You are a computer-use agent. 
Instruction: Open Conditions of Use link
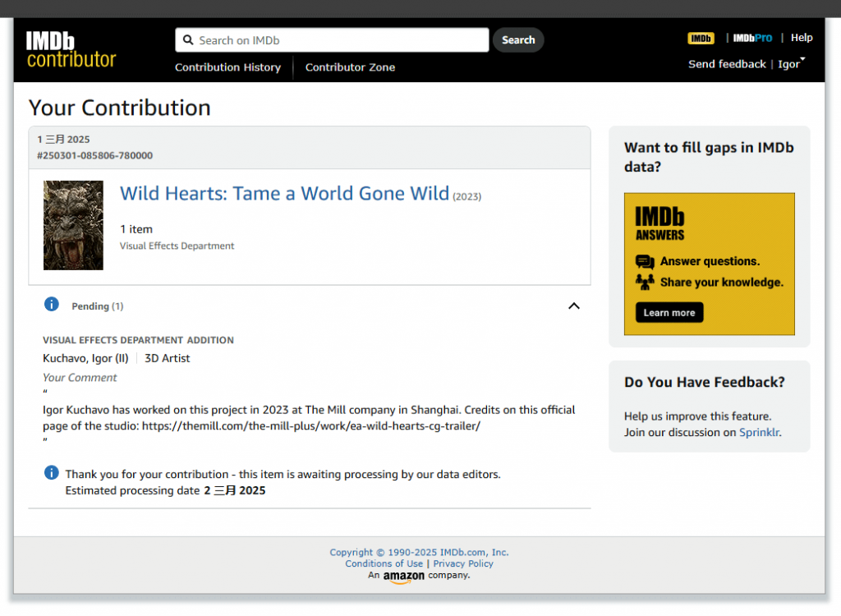click(x=384, y=563)
